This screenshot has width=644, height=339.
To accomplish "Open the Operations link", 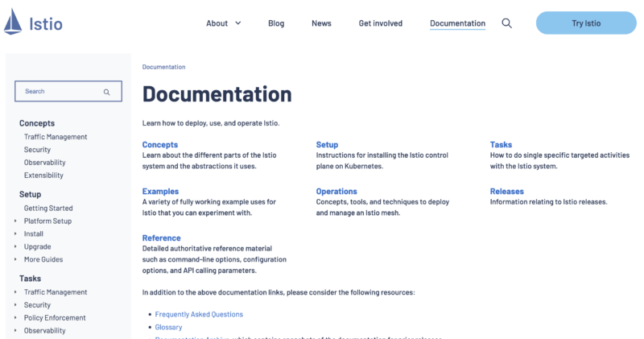I will (x=336, y=192).
